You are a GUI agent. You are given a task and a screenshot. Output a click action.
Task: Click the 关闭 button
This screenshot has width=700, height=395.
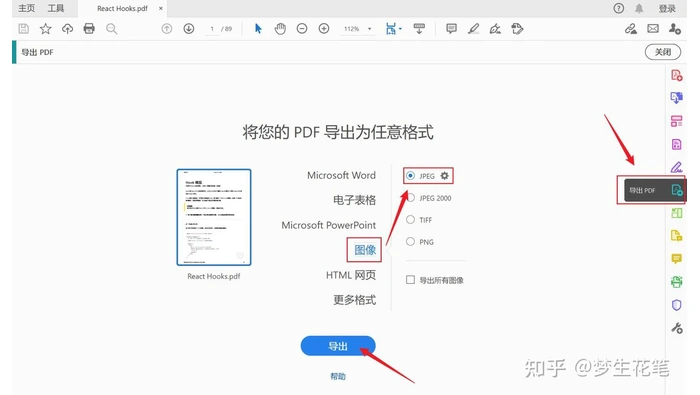tap(663, 52)
